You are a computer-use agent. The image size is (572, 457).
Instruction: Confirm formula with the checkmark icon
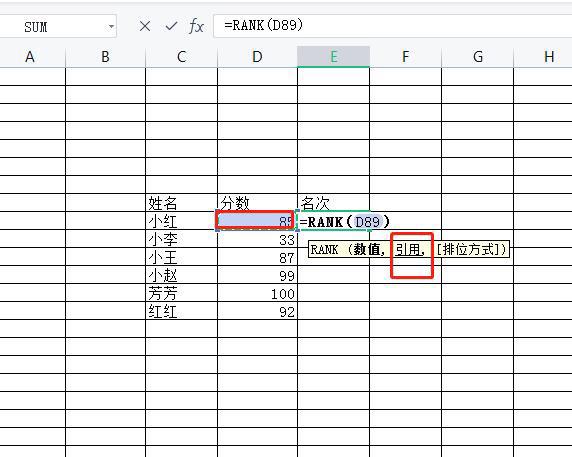[171, 26]
